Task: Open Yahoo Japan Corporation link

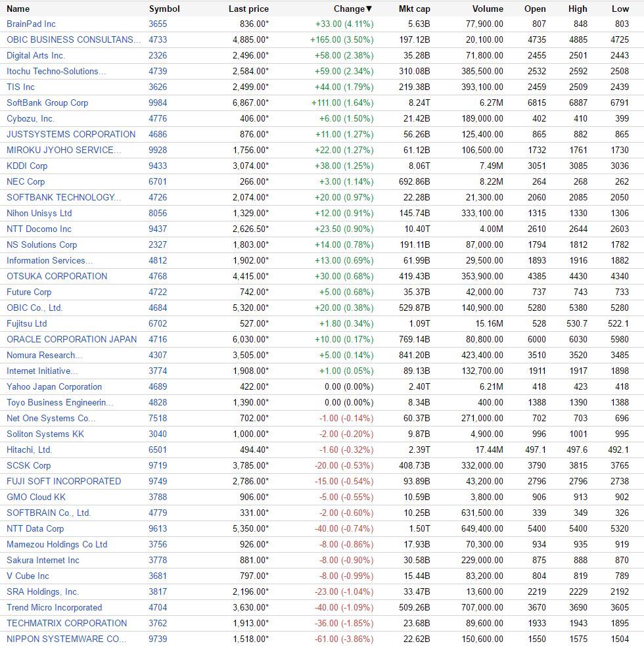Action: tap(54, 387)
